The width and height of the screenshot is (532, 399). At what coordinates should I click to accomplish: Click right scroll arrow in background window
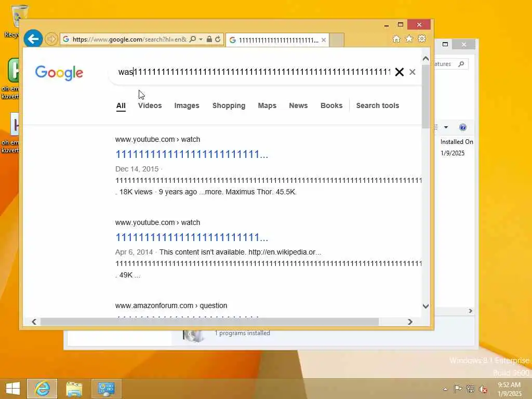(x=470, y=311)
